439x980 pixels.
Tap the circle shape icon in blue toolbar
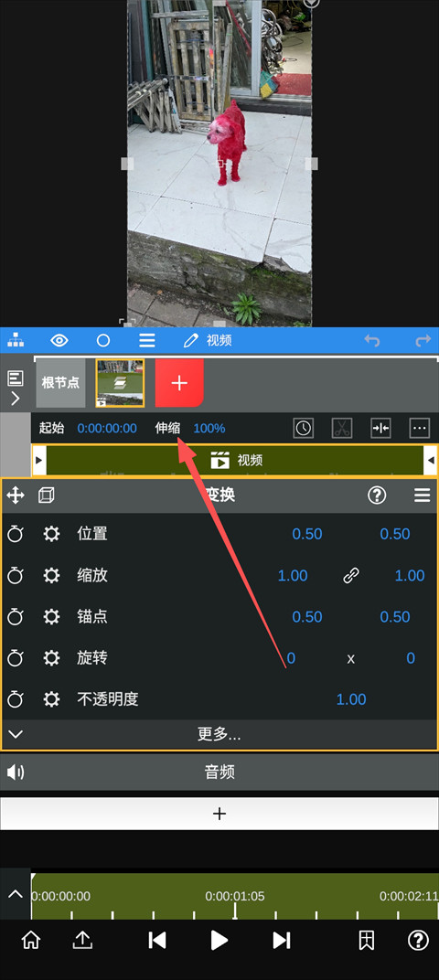pyautogui.click(x=103, y=341)
